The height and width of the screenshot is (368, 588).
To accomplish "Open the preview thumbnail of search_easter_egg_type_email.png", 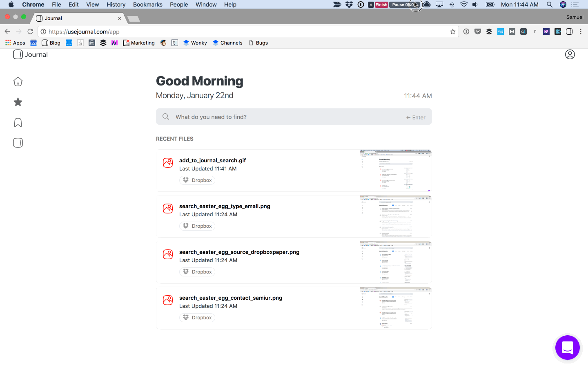I will [396, 216].
